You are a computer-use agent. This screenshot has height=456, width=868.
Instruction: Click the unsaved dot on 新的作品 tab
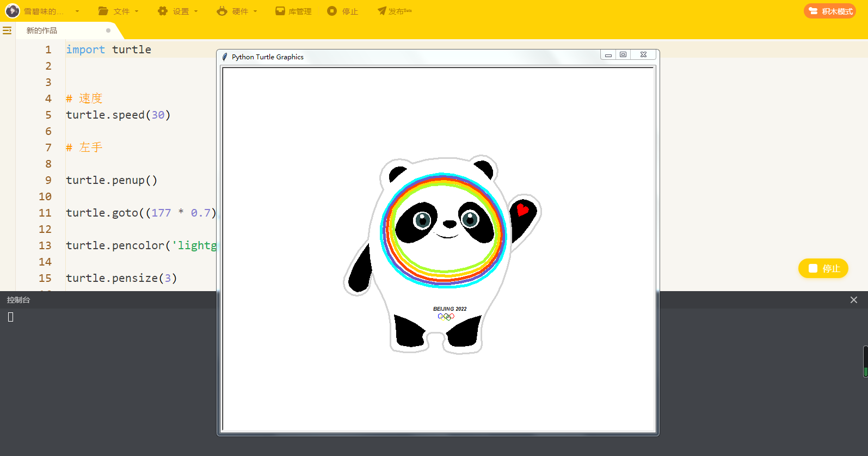(x=108, y=30)
